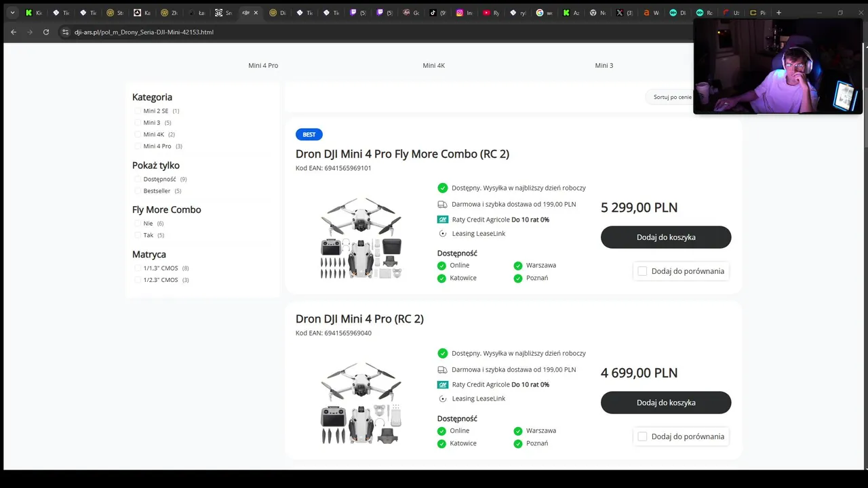
Task: Open a new browser tab
Action: 778,12
